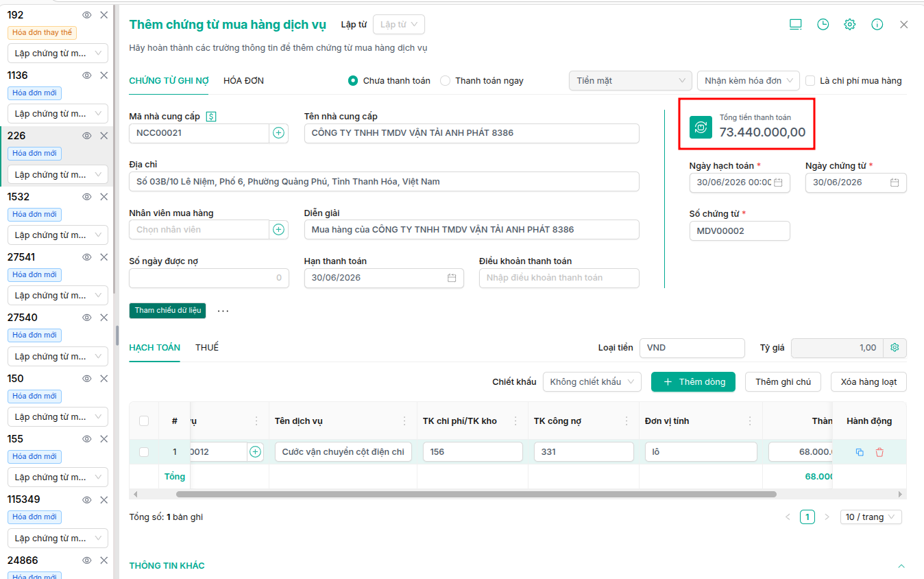Toggle eye icon for invoice 1136
Image resolution: width=924 pixels, height=579 pixels.
[x=87, y=75]
